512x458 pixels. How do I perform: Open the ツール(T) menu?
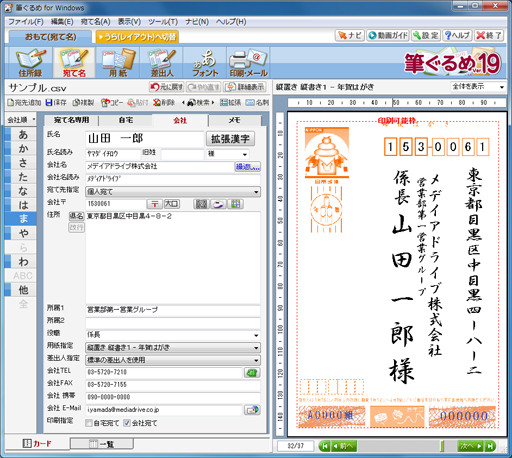point(163,22)
